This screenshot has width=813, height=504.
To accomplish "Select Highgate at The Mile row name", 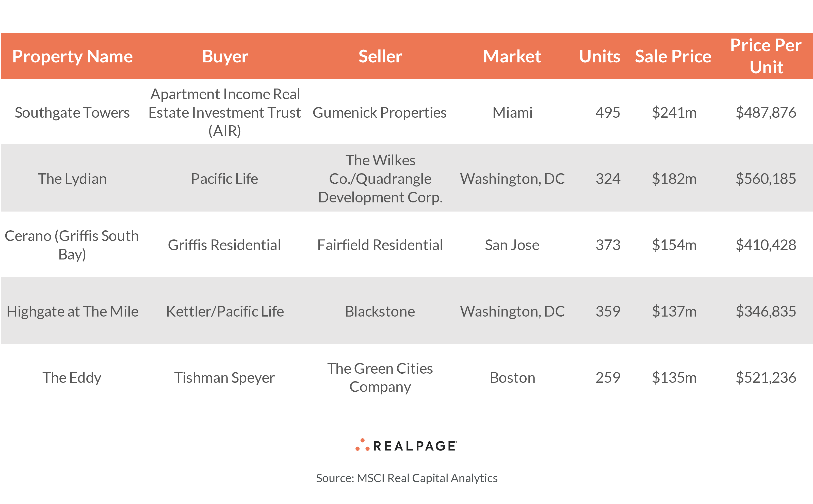I will 72,311.
